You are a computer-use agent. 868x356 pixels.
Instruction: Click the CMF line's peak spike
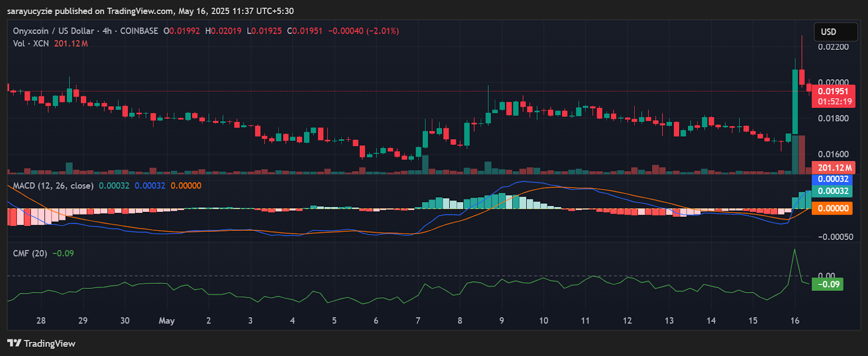(795, 250)
